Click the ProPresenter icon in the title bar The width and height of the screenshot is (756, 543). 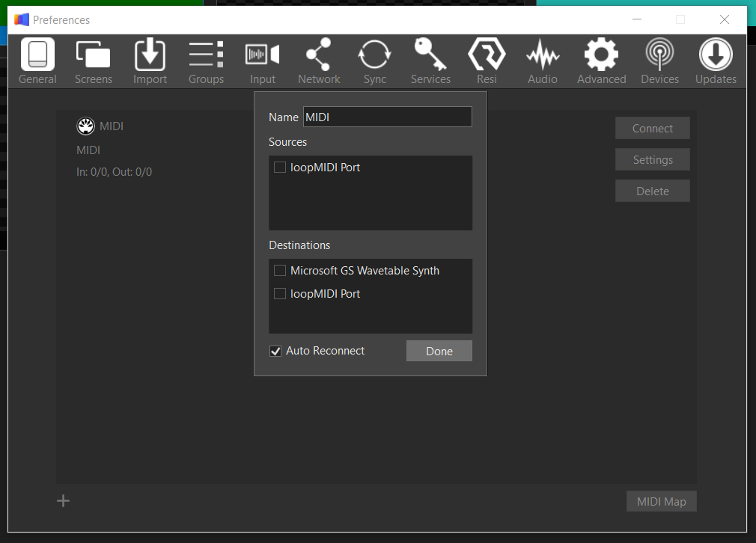(22, 19)
